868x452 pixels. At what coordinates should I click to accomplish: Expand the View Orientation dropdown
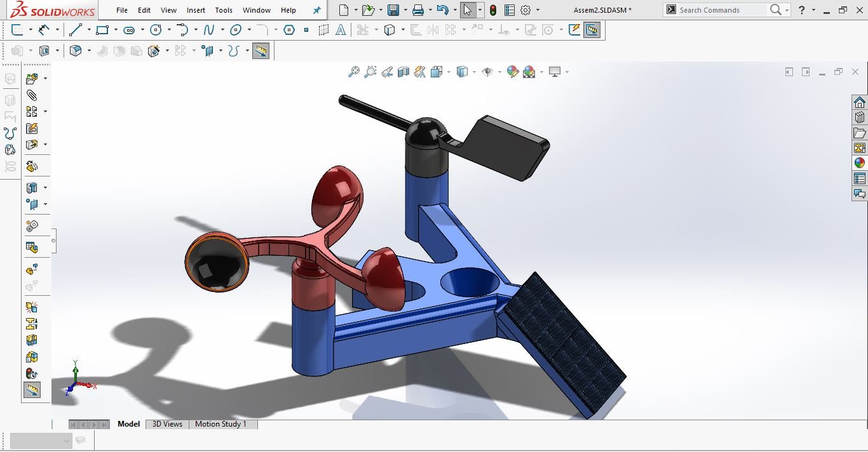(x=449, y=72)
